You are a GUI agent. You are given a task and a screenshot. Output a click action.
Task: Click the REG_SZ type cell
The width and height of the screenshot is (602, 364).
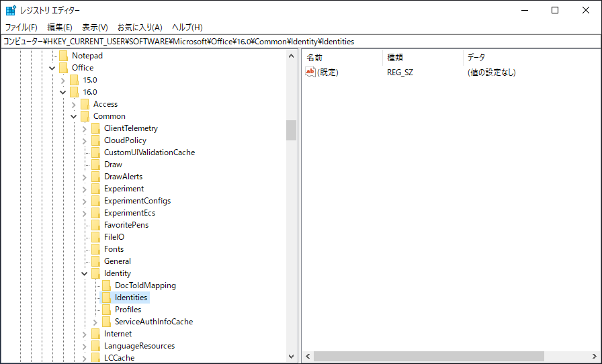pyautogui.click(x=400, y=72)
